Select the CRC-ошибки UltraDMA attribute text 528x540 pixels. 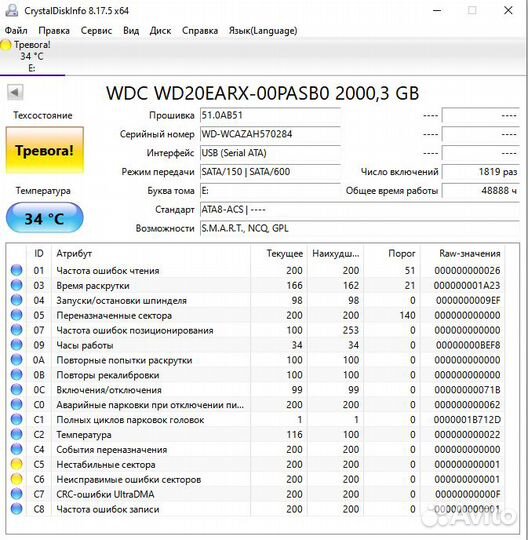tap(105, 494)
